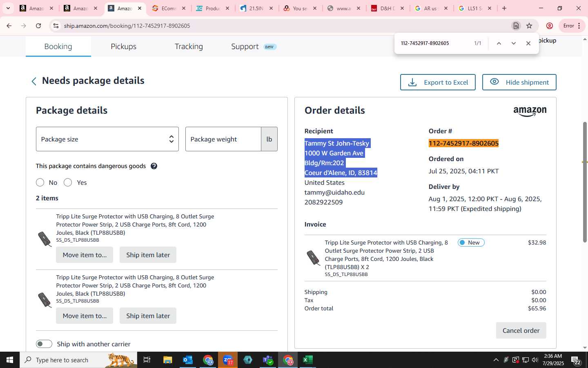Click the second Tripp Lite item thumbnail
Screen dimensions: 588x368
[x=45, y=300]
